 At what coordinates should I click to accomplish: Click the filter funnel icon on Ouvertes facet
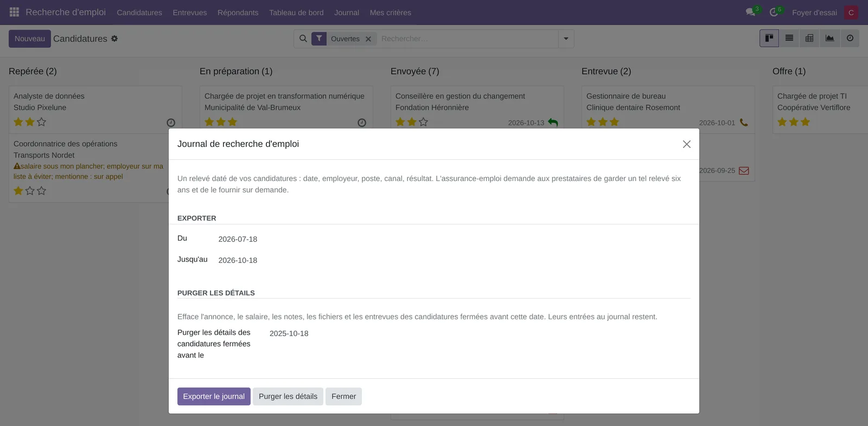pos(319,38)
